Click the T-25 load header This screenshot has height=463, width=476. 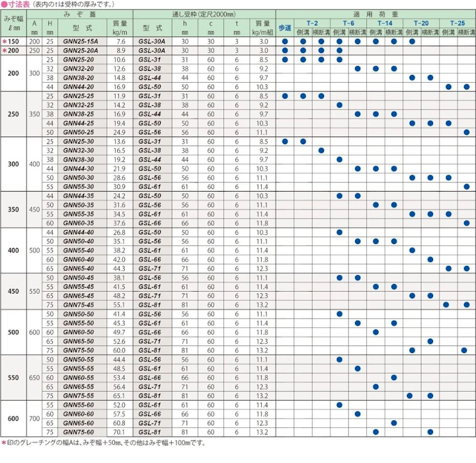point(457,23)
